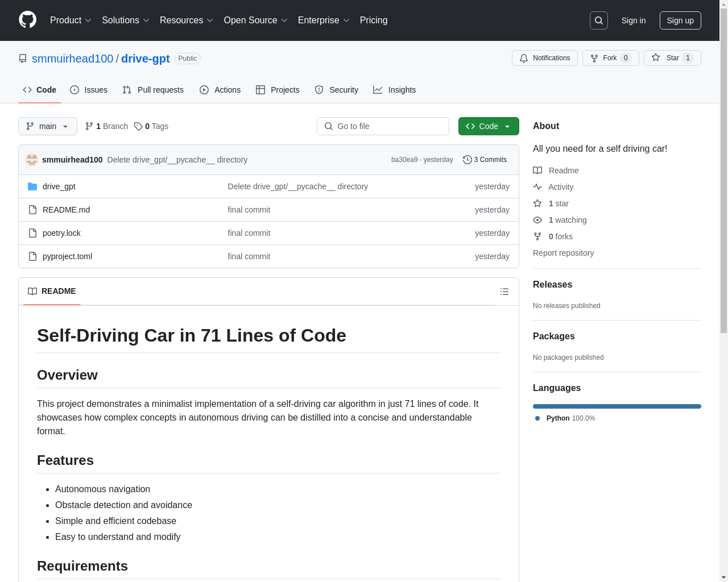
Task: Click the eye icon beside 1 watching
Action: coord(537,220)
